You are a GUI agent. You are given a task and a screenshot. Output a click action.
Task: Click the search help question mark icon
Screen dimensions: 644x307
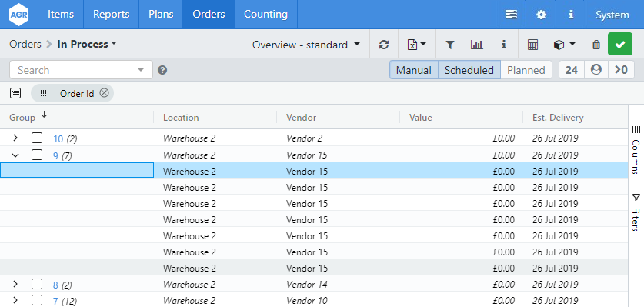click(x=162, y=70)
